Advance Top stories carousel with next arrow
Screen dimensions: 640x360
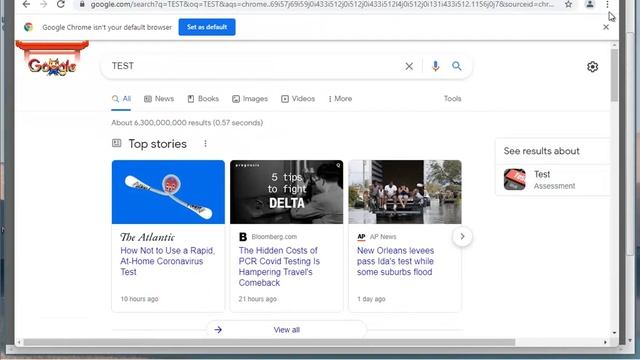point(462,237)
